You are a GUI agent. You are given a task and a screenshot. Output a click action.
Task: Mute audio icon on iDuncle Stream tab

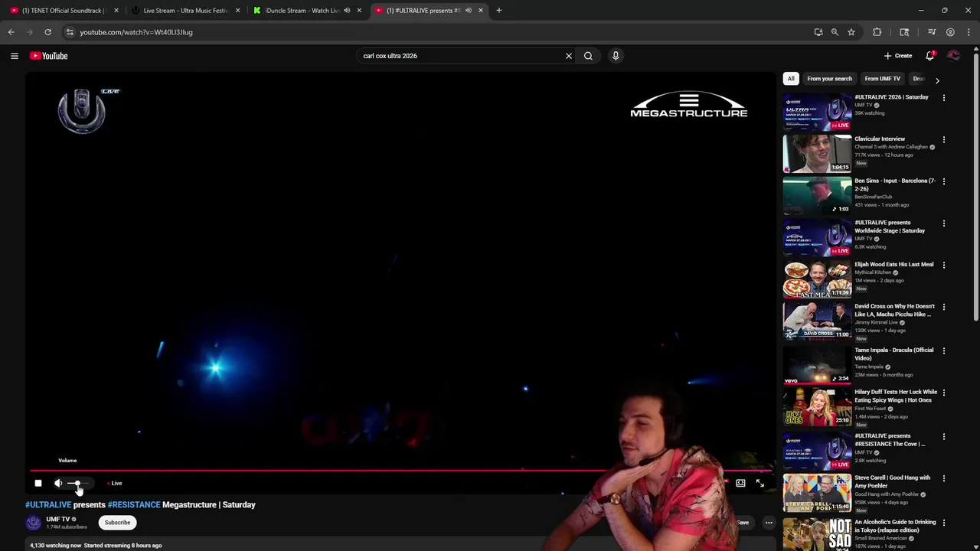(347, 11)
